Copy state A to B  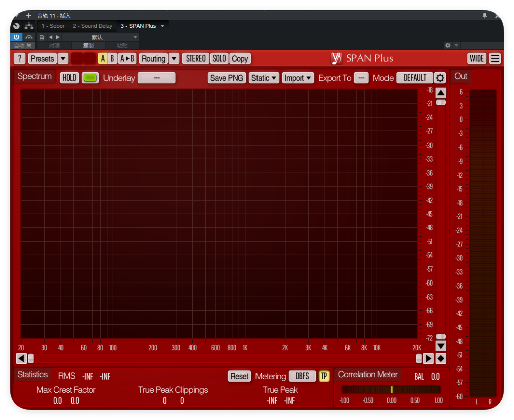(127, 59)
